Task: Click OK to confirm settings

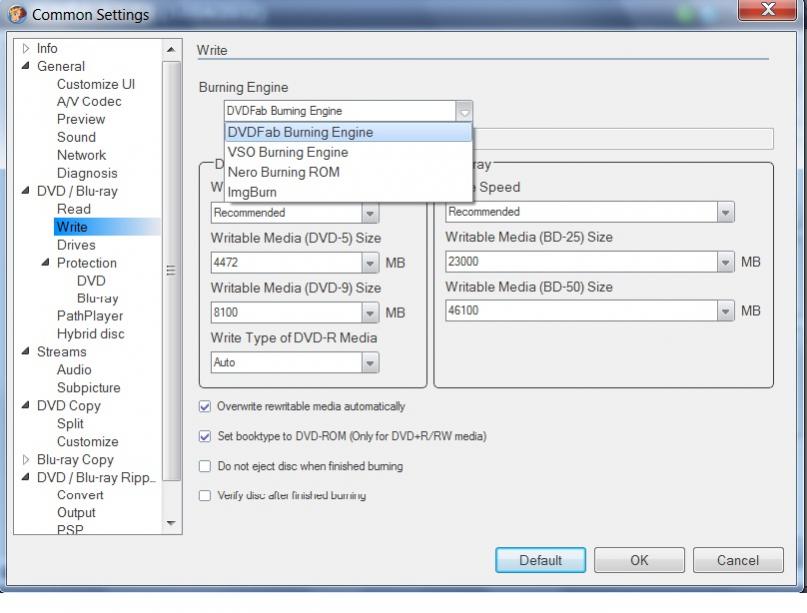Action: [639, 560]
